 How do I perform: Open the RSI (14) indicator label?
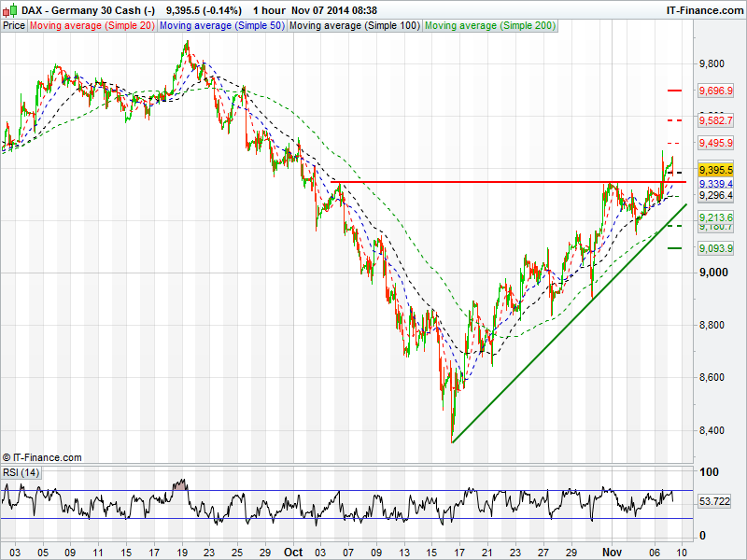click(21, 472)
